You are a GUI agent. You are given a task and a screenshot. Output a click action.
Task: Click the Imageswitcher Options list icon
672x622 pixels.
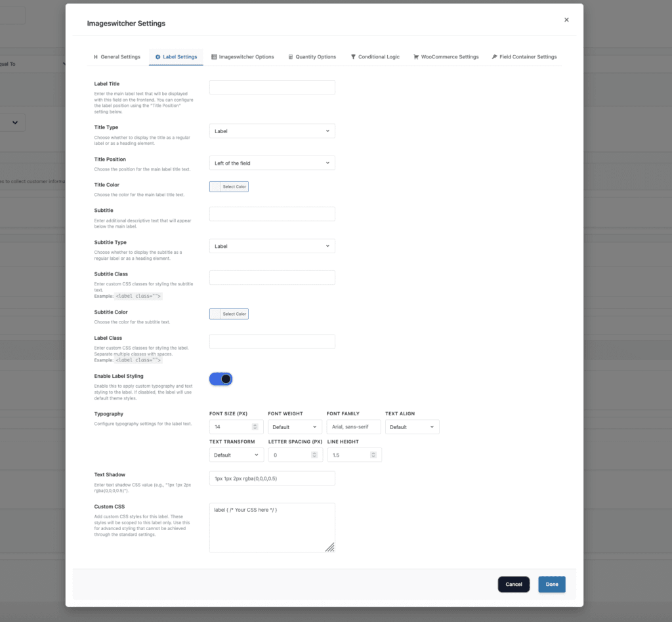click(x=214, y=56)
